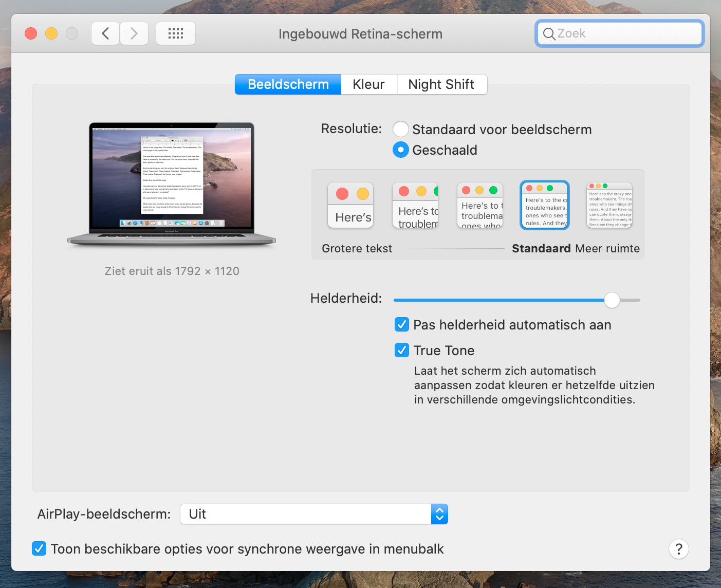Disable 'Pas helderheid automatisch aan' checkbox
The height and width of the screenshot is (588, 721).
(402, 325)
